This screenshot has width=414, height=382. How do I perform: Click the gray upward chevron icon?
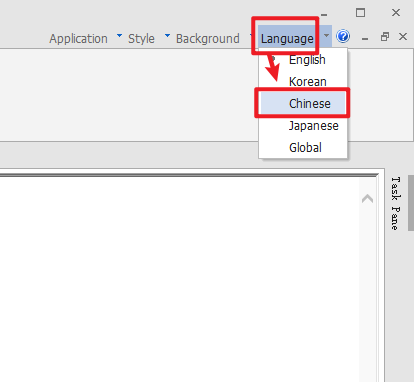point(367,199)
